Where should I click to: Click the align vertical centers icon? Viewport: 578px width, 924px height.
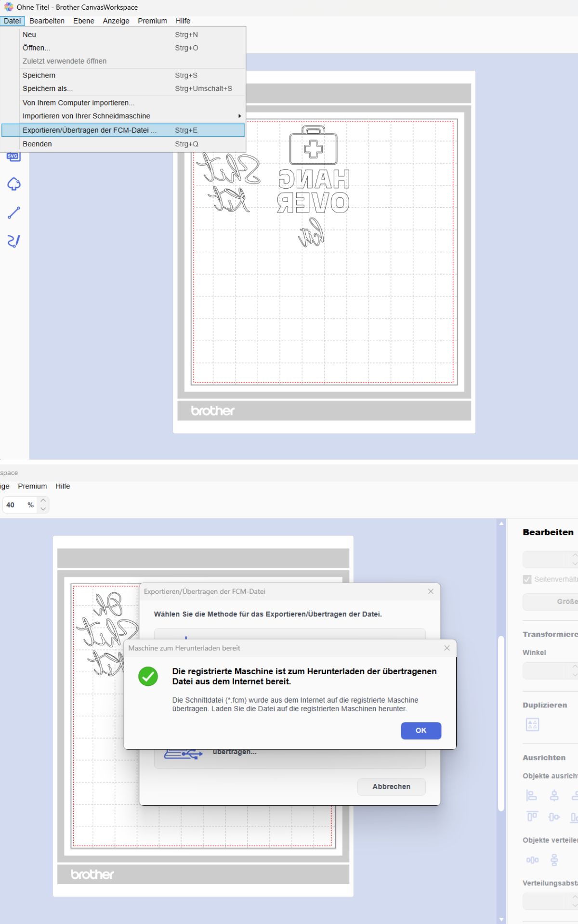point(554,817)
